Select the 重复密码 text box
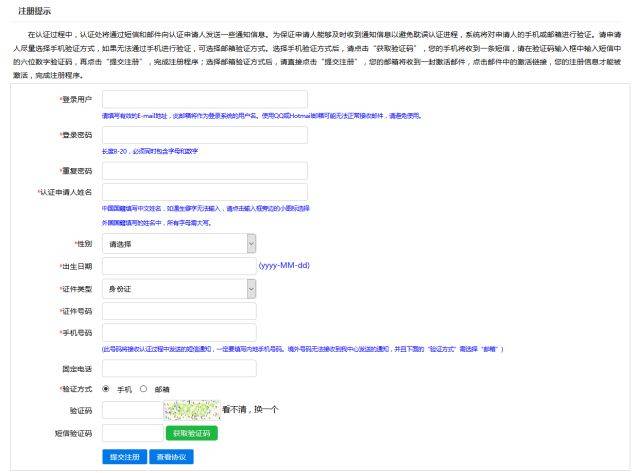The height and width of the screenshot is (473, 640). (x=204, y=170)
